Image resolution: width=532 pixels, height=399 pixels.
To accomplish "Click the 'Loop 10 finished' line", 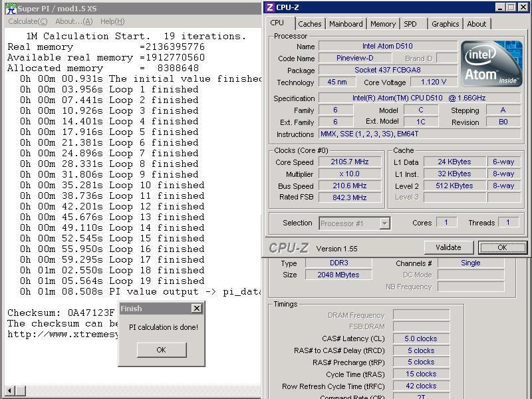I will [112, 186].
